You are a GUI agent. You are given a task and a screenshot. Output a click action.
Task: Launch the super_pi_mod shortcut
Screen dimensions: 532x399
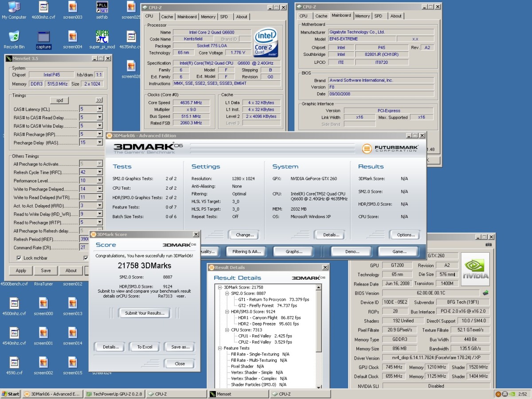pos(102,40)
